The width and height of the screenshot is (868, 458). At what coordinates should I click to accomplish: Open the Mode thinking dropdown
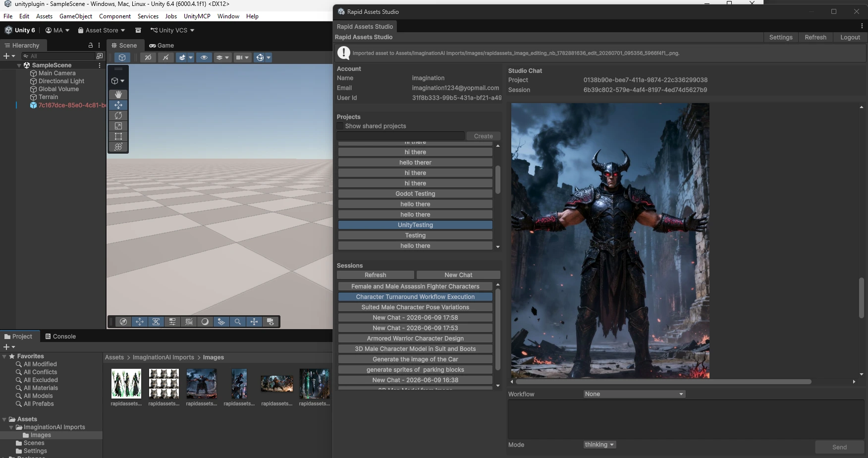(x=599, y=445)
